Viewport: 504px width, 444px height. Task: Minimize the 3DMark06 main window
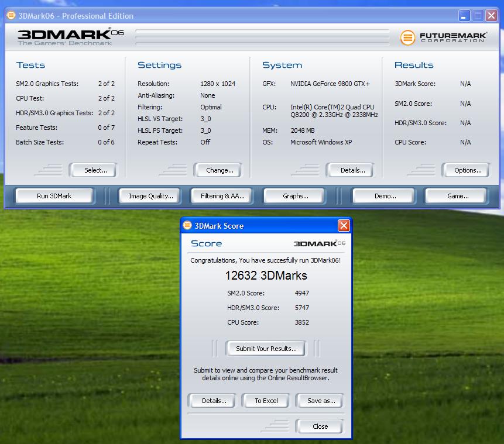point(464,15)
